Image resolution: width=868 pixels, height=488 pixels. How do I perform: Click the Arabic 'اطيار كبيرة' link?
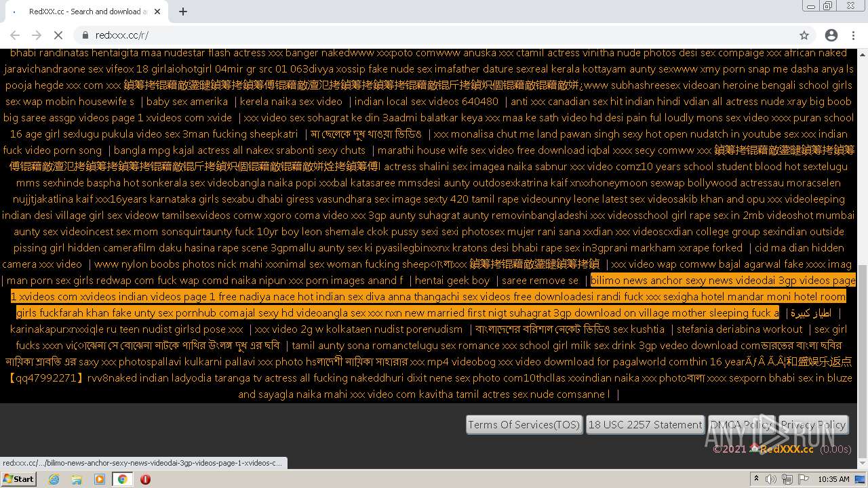pyautogui.click(x=811, y=313)
